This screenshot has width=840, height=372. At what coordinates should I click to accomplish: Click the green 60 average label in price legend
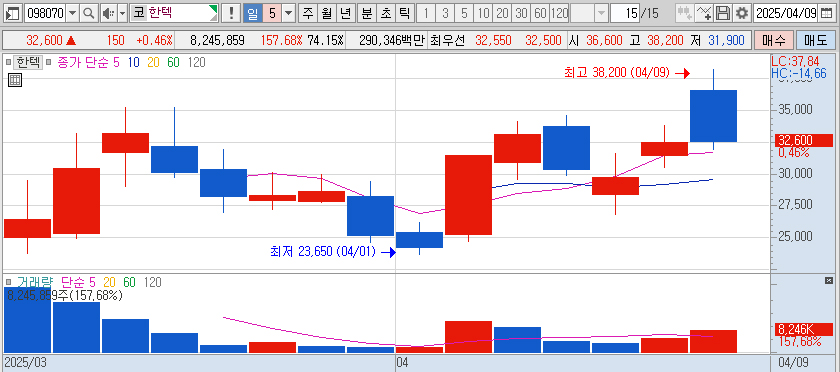(174, 62)
